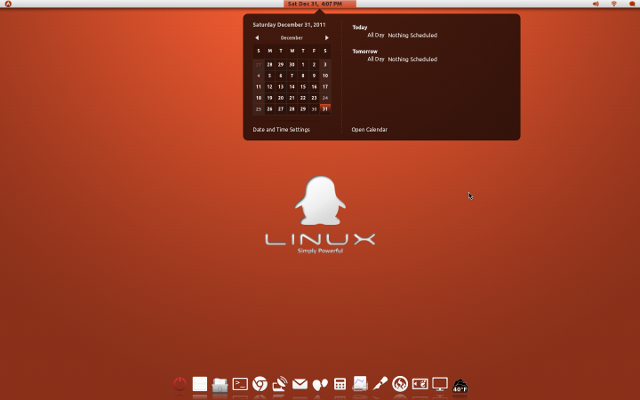Image resolution: width=640 pixels, height=400 pixels.
Task: Select day 25 in the calendar grid
Action: (258, 109)
